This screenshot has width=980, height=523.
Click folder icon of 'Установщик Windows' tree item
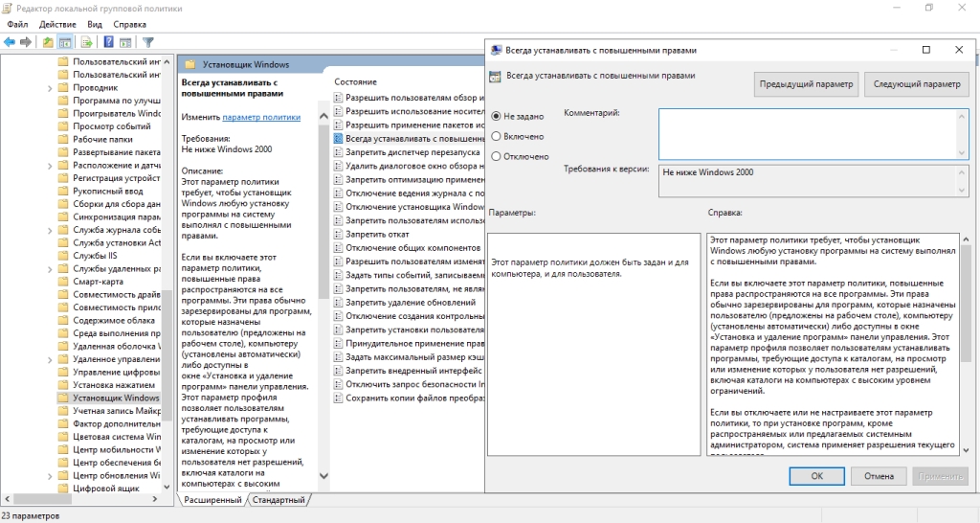tap(62, 398)
